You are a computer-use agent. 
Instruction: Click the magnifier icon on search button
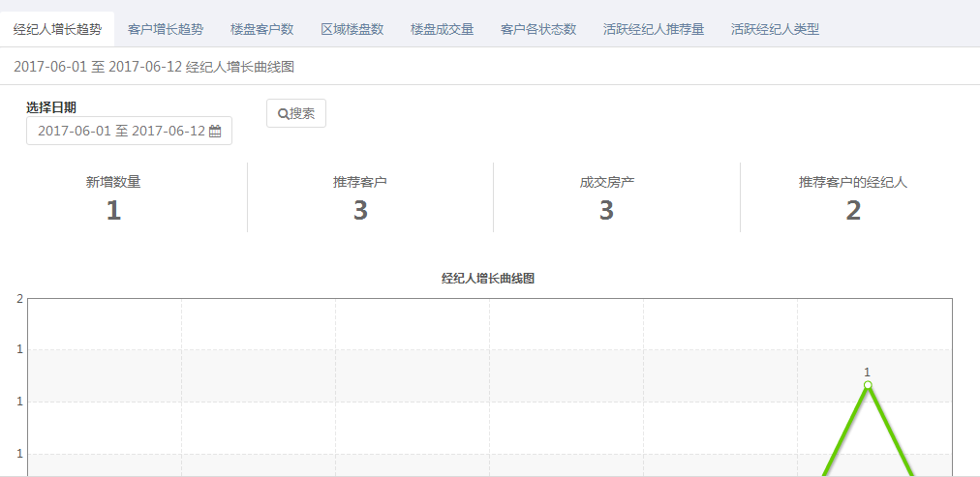click(283, 114)
